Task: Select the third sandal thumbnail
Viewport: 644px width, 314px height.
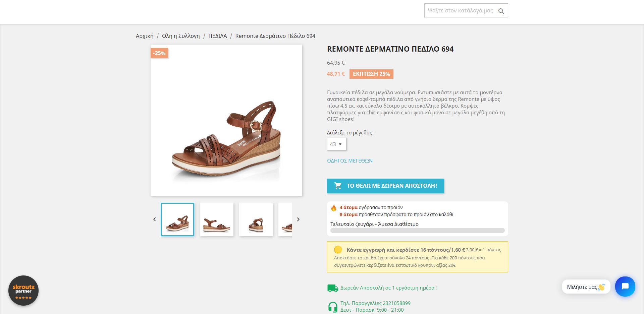Action: [256, 219]
